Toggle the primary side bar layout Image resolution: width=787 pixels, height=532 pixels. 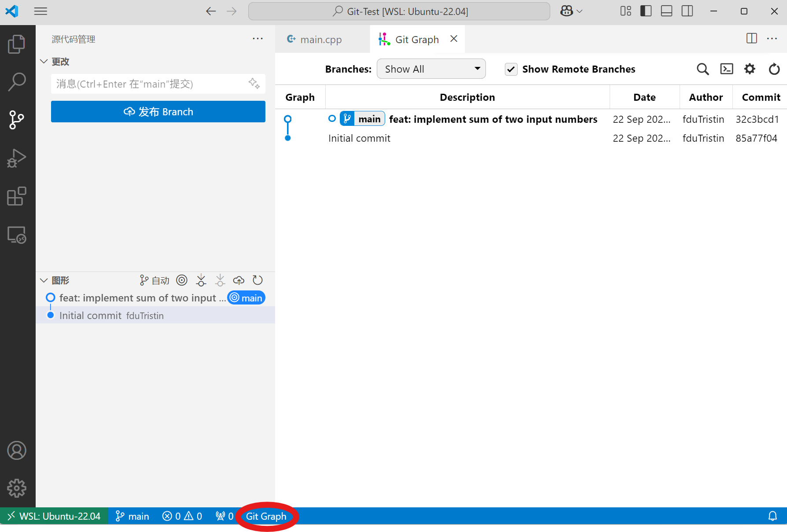[x=646, y=11]
